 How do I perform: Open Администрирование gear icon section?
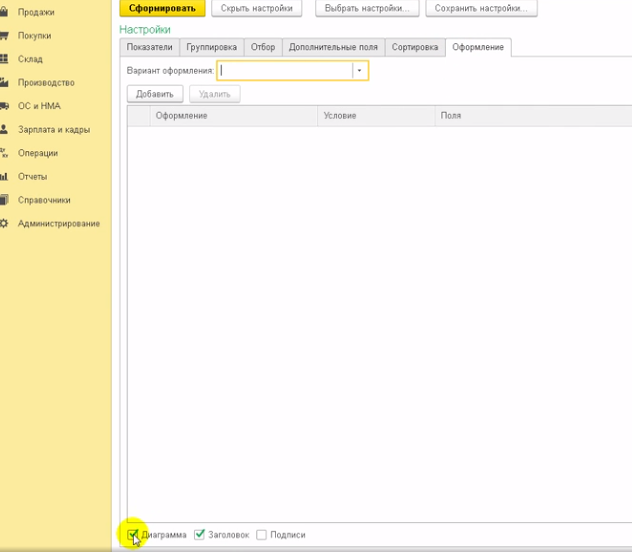(4, 223)
